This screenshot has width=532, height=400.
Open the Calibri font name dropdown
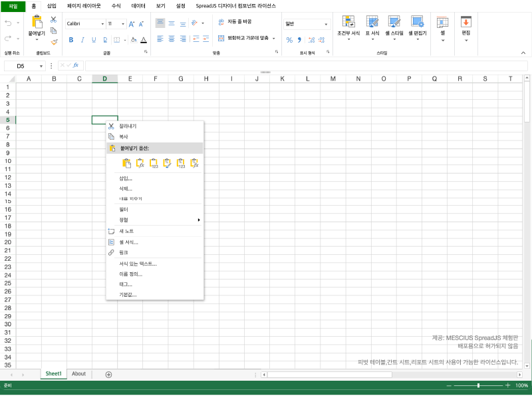click(x=102, y=24)
